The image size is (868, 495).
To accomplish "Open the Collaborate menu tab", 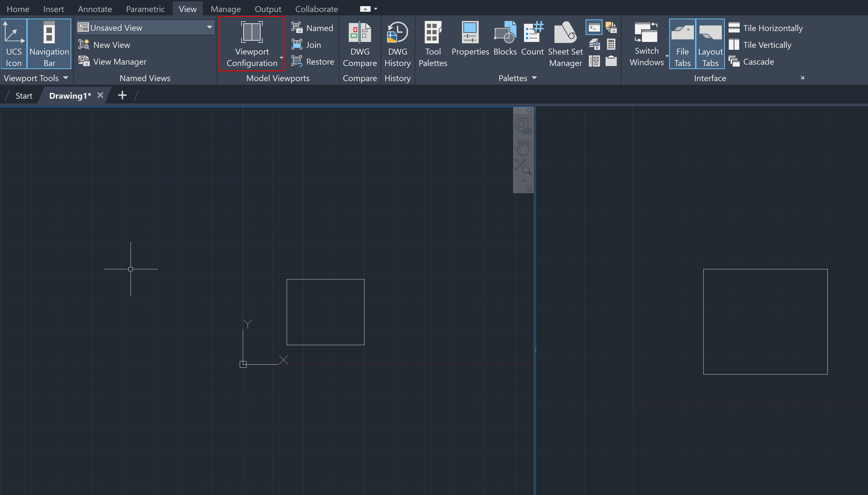I will click(x=316, y=8).
